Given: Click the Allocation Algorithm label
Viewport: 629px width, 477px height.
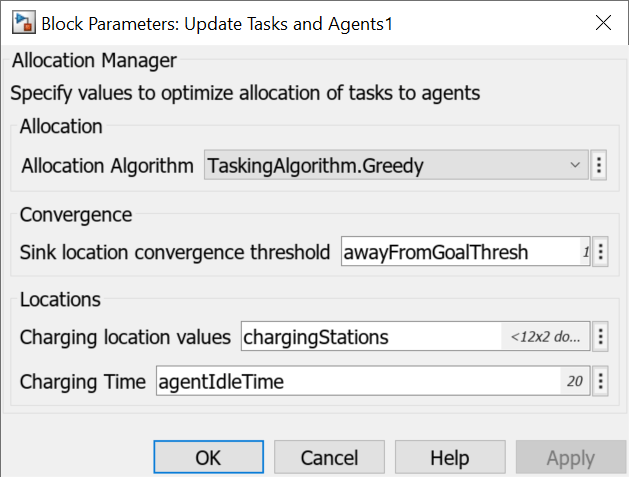Looking at the screenshot, I should coord(107,166).
